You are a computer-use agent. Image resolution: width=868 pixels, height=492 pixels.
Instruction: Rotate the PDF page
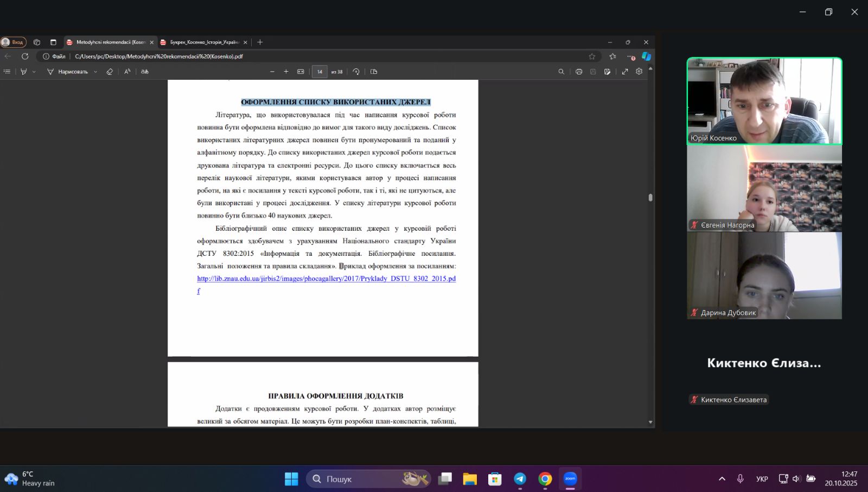[x=356, y=72]
